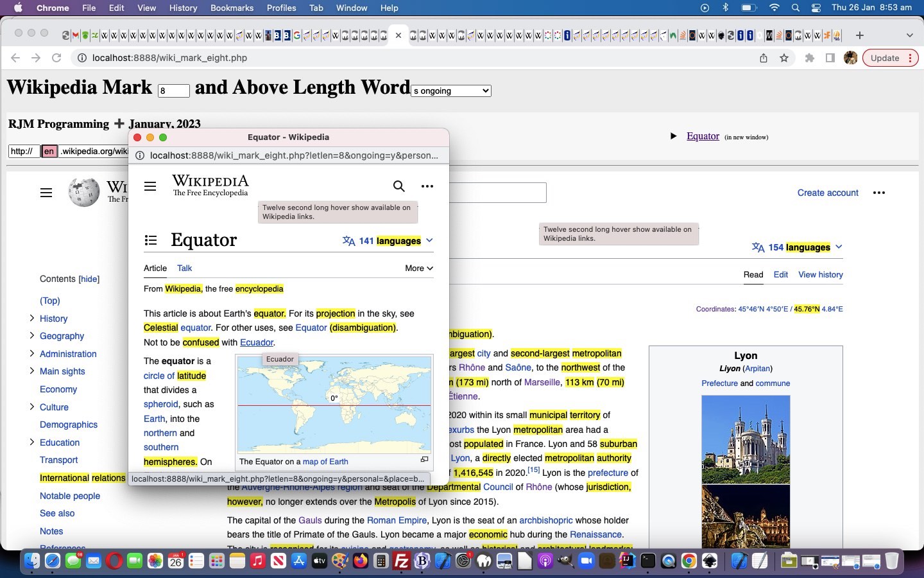Open Finder from the Dock
The image size is (924, 578).
click(x=32, y=561)
